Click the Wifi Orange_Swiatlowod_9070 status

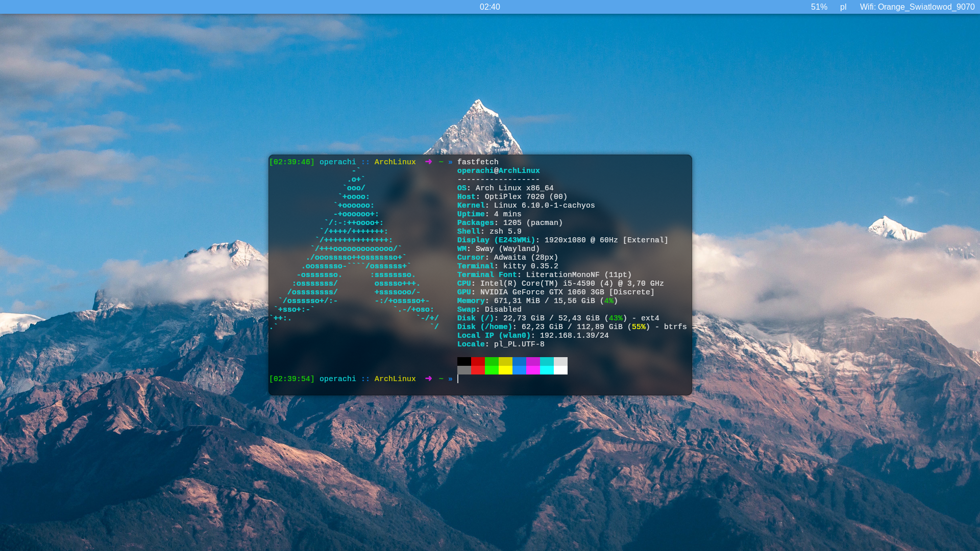[917, 7]
